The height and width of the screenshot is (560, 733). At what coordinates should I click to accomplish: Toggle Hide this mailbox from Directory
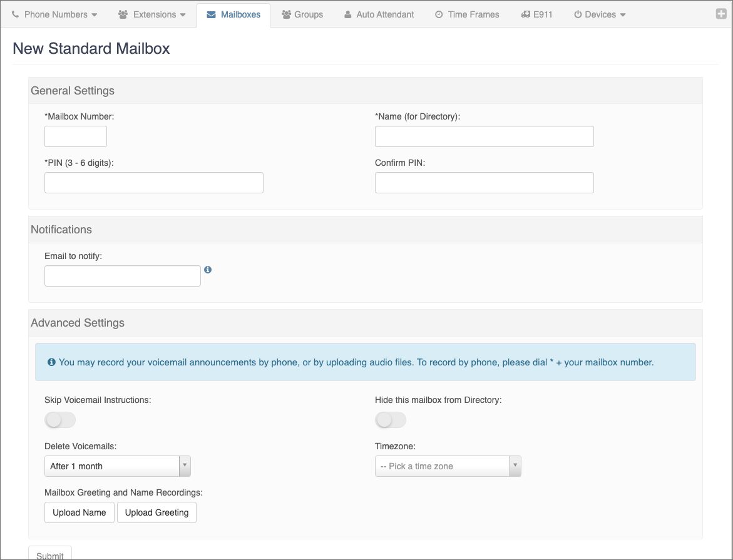[x=391, y=420]
